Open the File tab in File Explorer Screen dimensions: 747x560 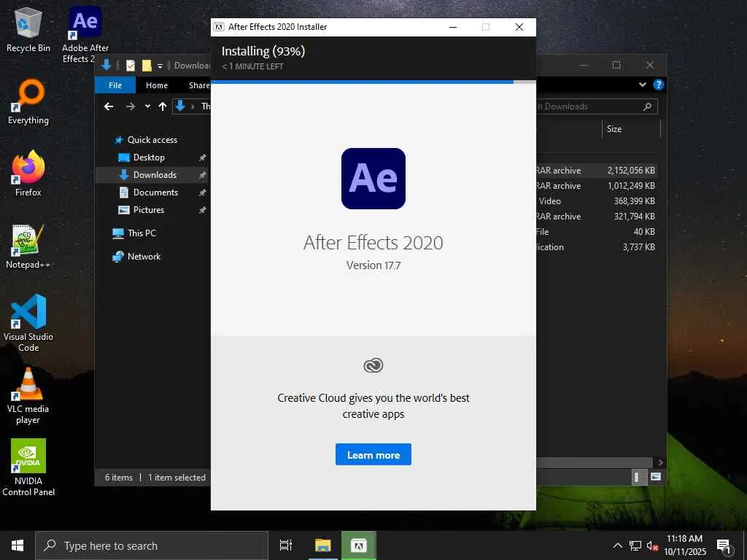[115, 85]
